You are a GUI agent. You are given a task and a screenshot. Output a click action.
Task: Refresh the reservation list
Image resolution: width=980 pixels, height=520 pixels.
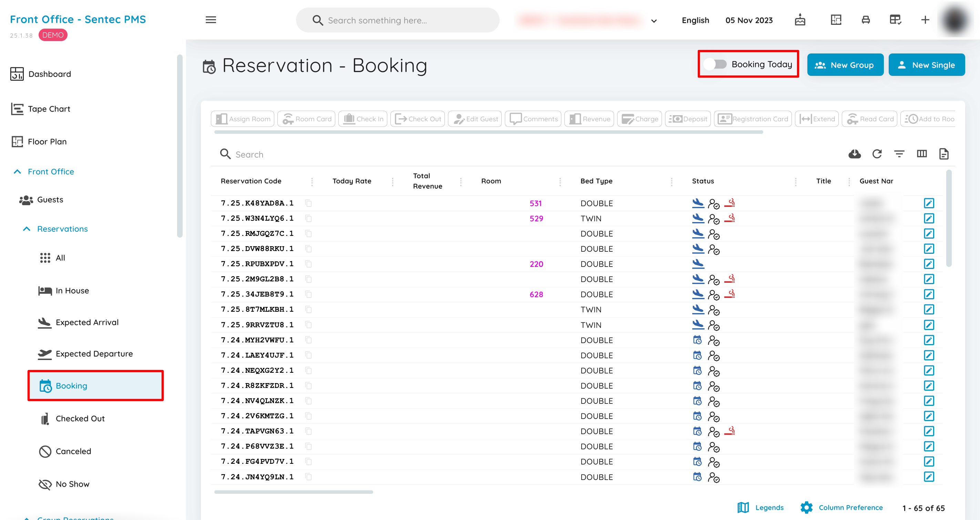[877, 154]
